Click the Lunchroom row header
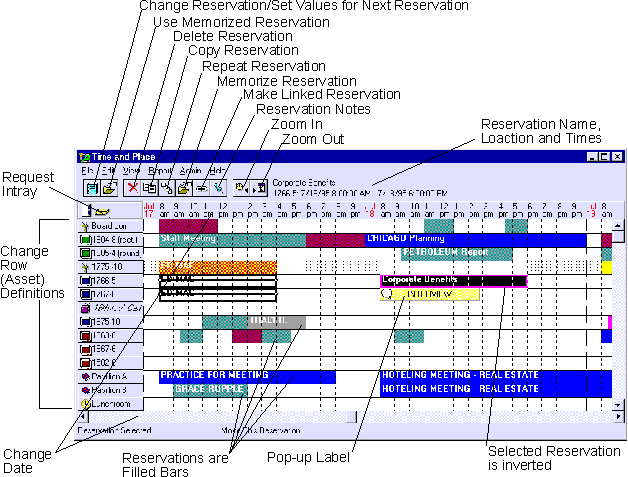628x477 pixels. pos(110,404)
